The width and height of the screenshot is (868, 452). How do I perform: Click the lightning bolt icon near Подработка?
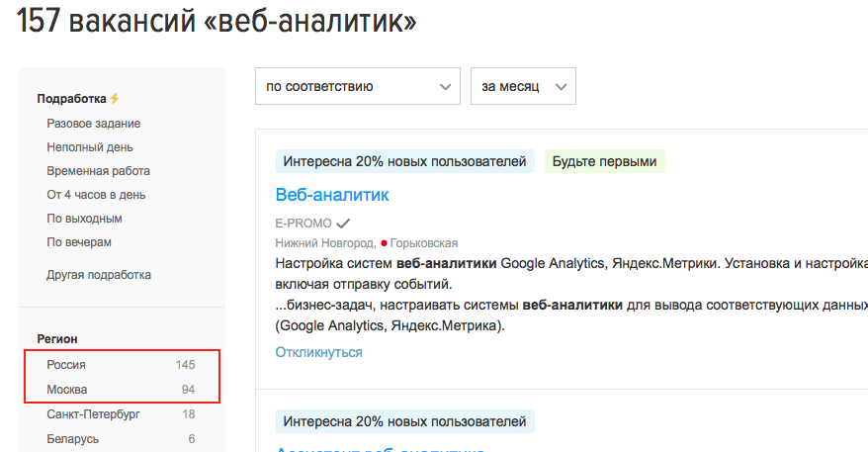[x=115, y=99]
